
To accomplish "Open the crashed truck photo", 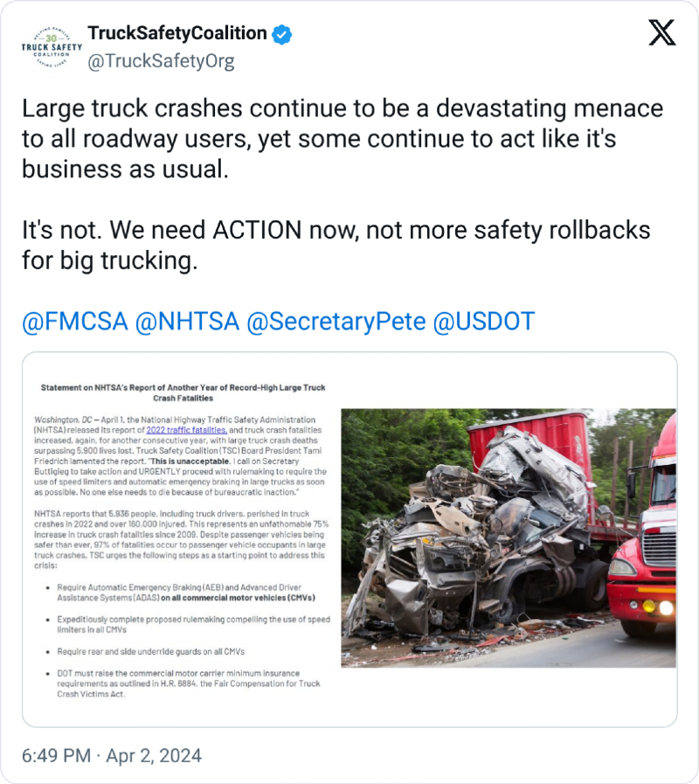I will pyautogui.click(x=508, y=538).
